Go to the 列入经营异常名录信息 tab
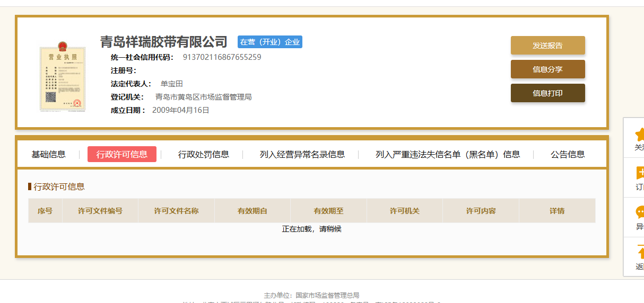644x303 pixels. (302, 154)
